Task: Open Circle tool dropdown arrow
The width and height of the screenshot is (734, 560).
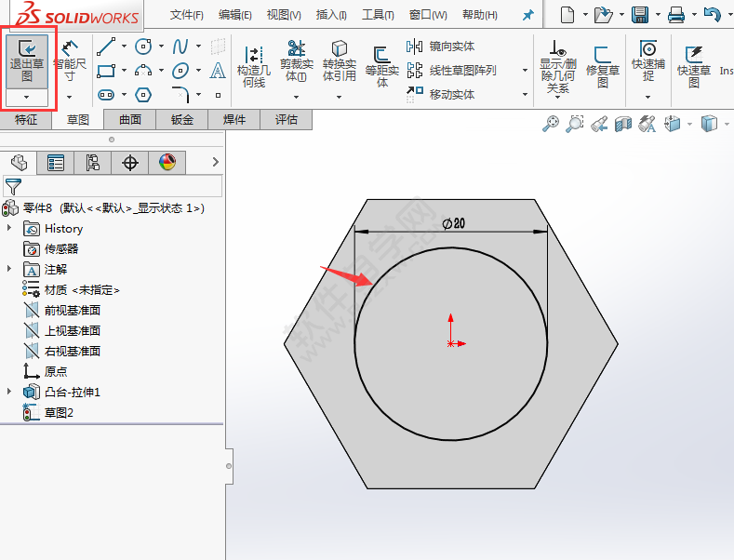Action: click(161, 47)
